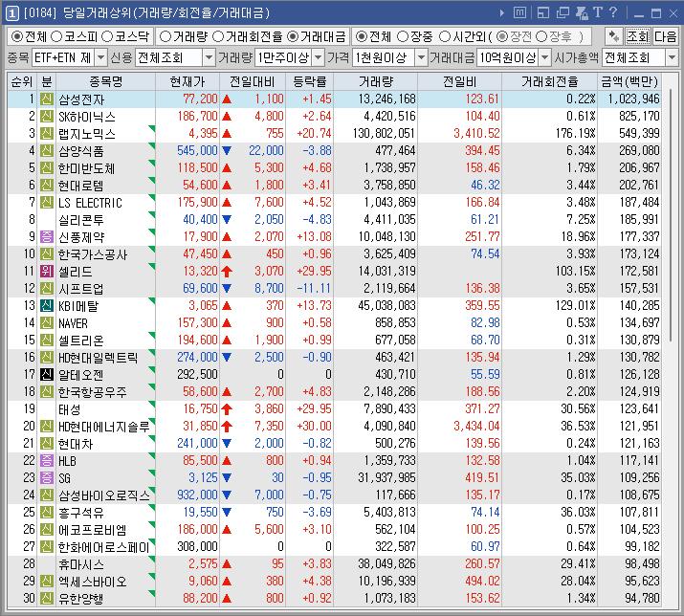Click the green 신 badge of 삼성전자
Screen dimensions: 684x616
[47, 99]
